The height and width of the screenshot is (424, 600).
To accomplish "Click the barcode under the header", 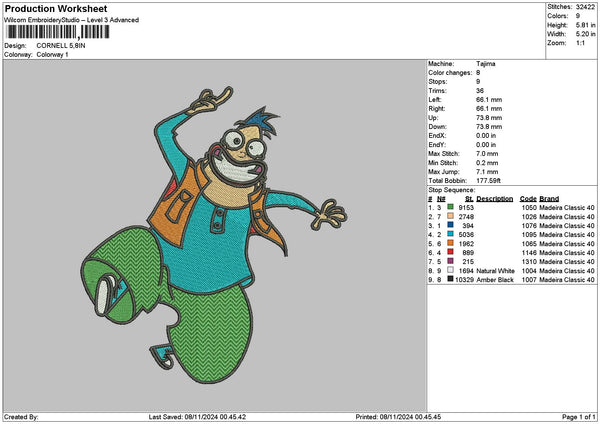I will pos(58,32).
